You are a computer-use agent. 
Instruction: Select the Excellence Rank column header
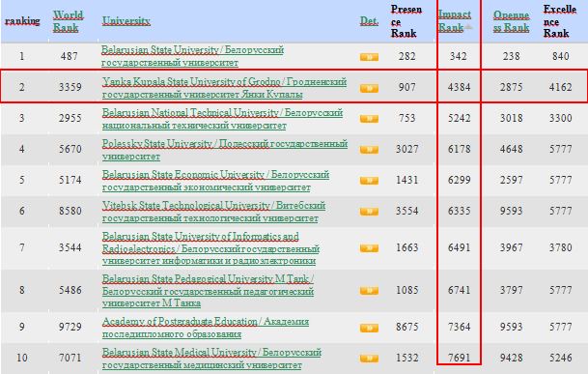(x=560, y=21)
